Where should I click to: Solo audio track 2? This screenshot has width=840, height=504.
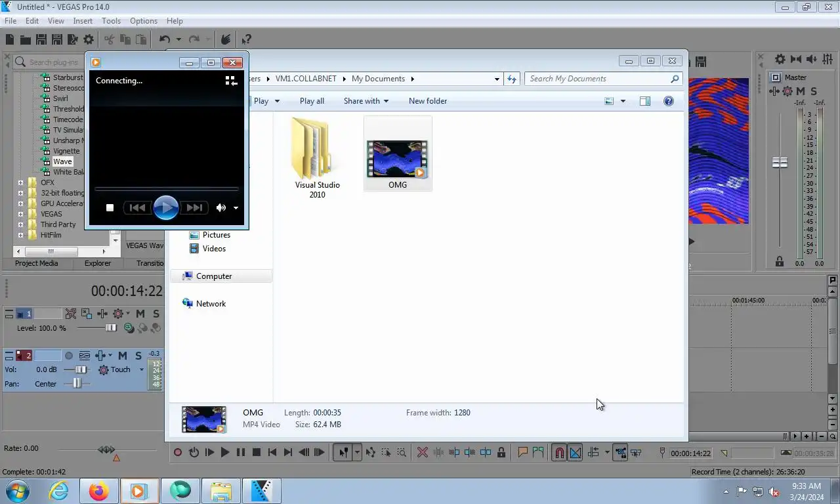coord(138,356)
